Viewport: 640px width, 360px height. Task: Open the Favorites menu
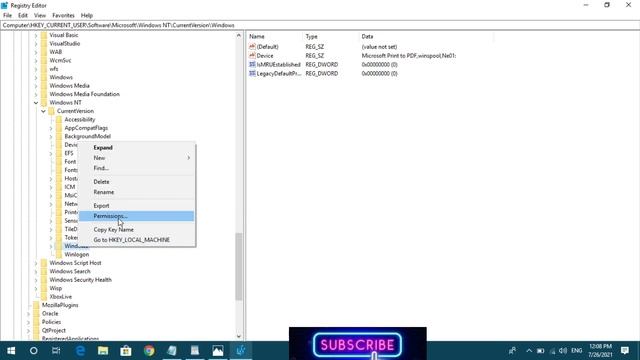pos(63,15)
